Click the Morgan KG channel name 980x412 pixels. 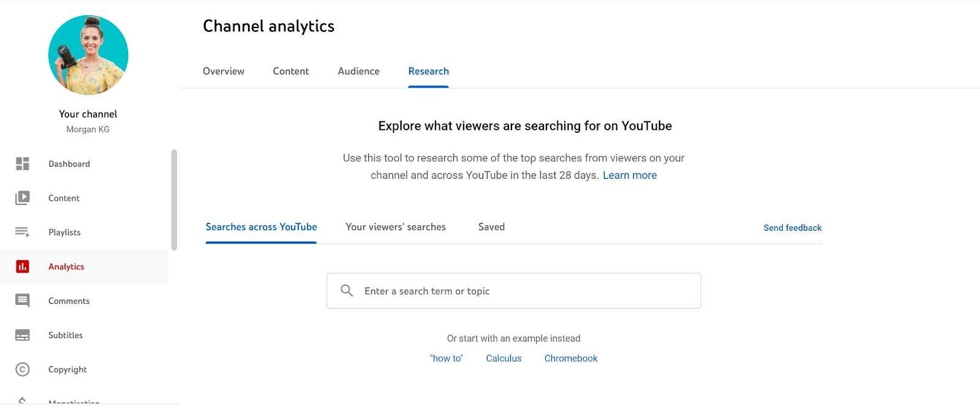click(88, 129)
